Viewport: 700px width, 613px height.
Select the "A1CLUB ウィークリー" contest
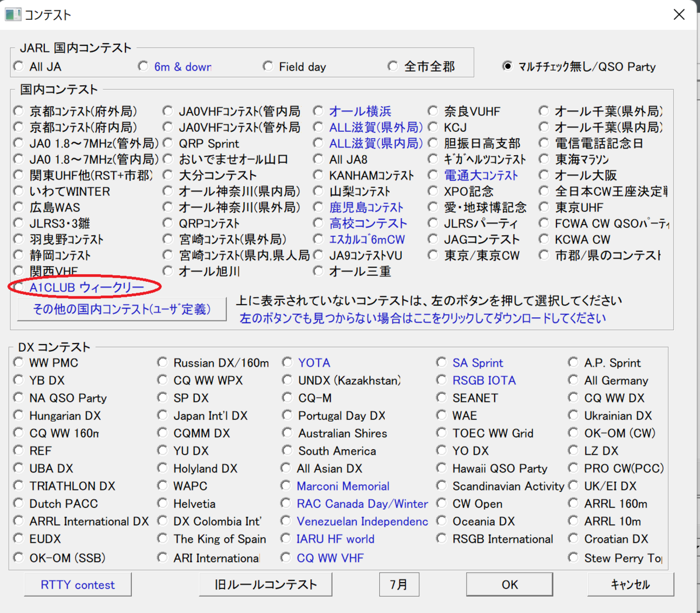(18, 287)
